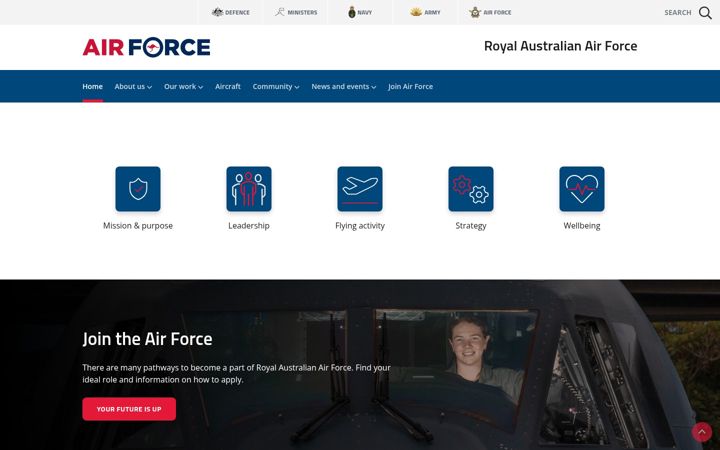Image resolution: width=720 pixels, height=450 pixels.
Task: Open the Aircraft nav item
Action: (228, 86)
